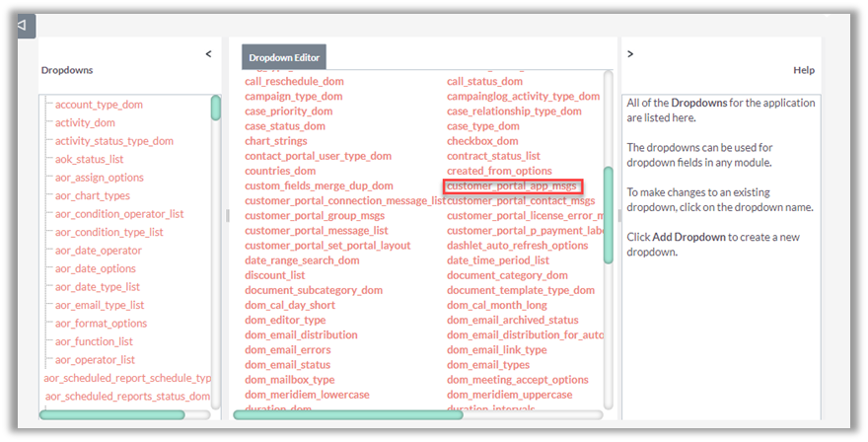Expand the Help panel arrow
Screen dimensions: 868x442
pyautogui.click(x=630, y=54)
